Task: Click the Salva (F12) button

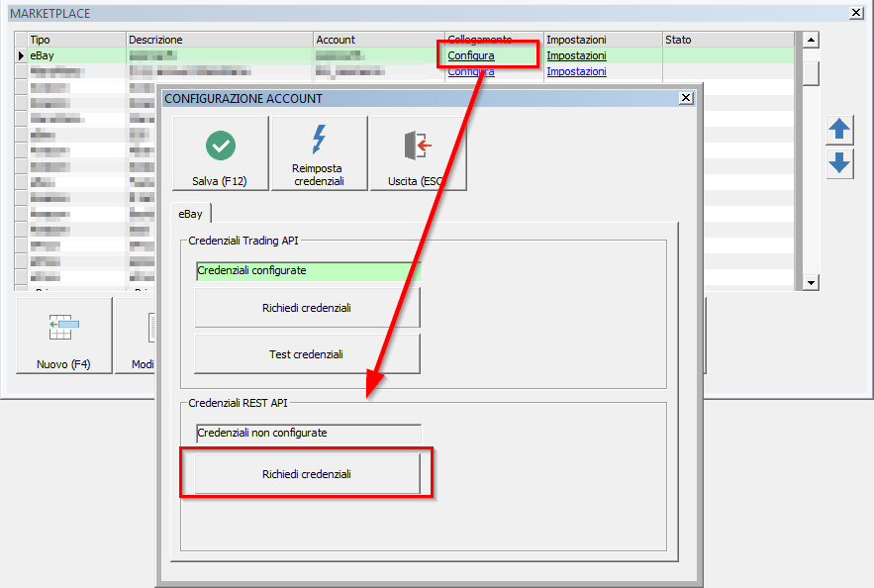Action: tap(221, 153)
